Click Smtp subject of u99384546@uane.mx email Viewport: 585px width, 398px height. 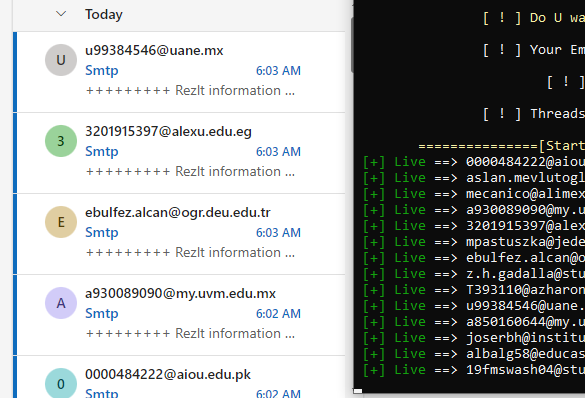tap(101, 70)
